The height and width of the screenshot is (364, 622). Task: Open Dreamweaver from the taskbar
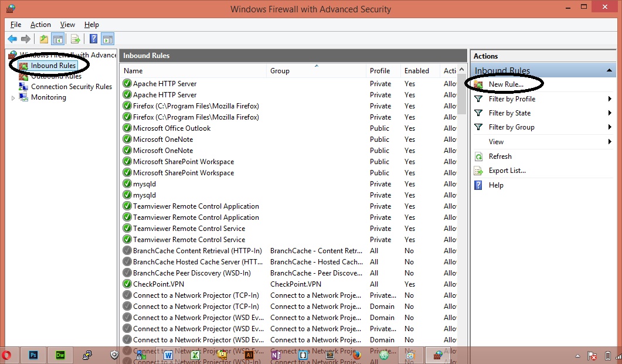pos(60,355)
